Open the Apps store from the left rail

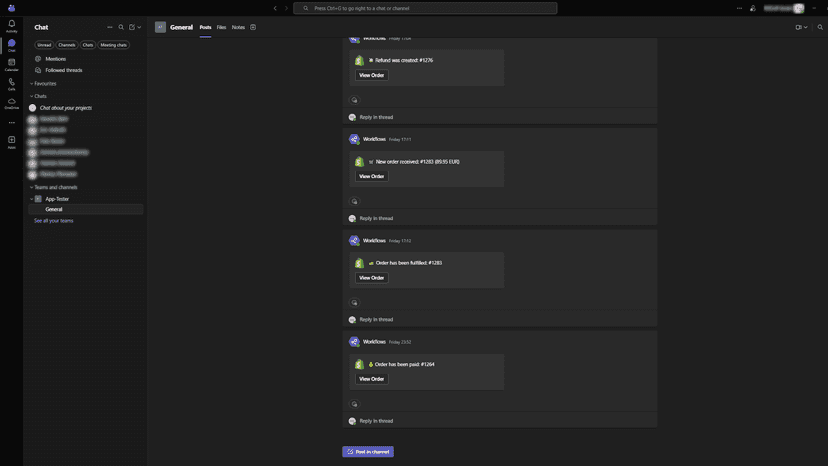[11, 142]
